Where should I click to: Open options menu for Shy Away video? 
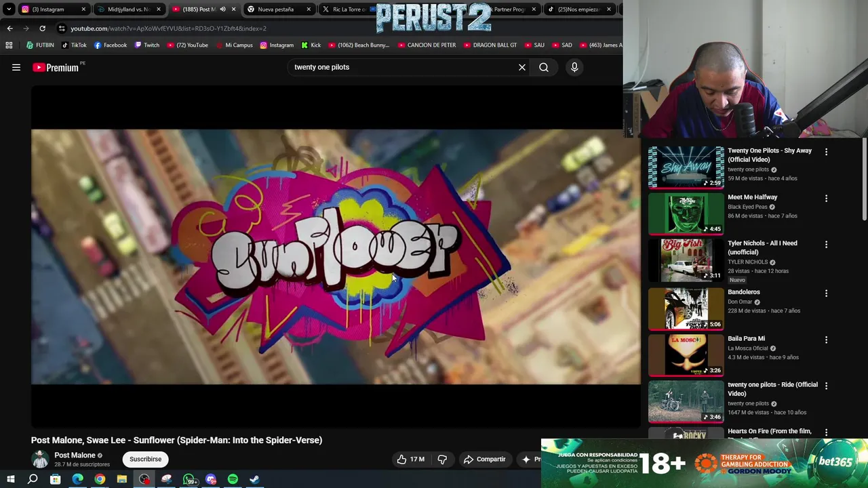click(x=826, y=152)
